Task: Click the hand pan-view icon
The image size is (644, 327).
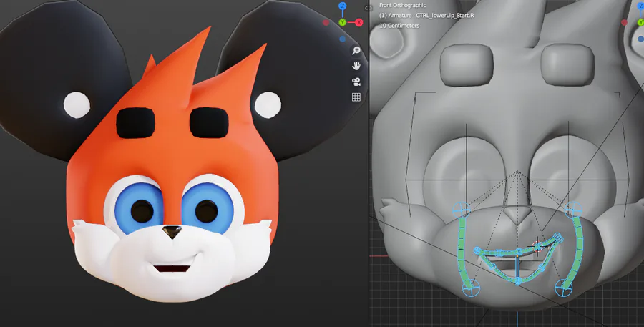Action: pos(356,66)
